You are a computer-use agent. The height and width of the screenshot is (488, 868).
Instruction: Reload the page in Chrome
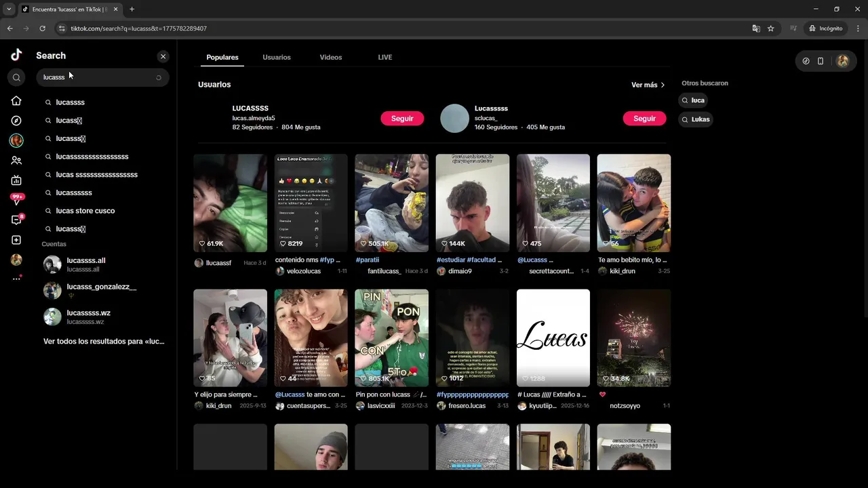42,28
